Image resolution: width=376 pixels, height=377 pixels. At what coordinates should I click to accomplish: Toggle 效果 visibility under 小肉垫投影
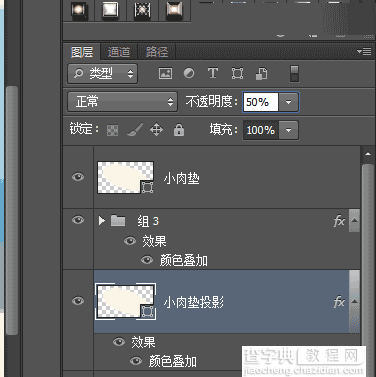click(119, 342)
